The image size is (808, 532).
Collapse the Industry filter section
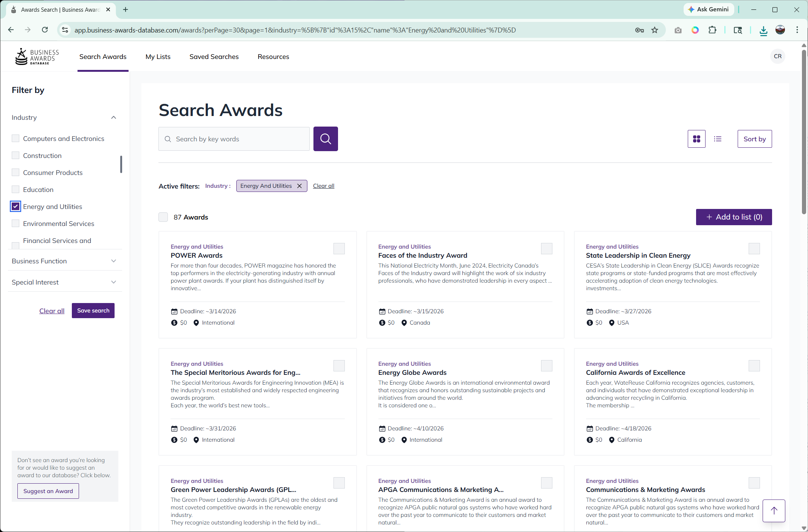[113, 117]
